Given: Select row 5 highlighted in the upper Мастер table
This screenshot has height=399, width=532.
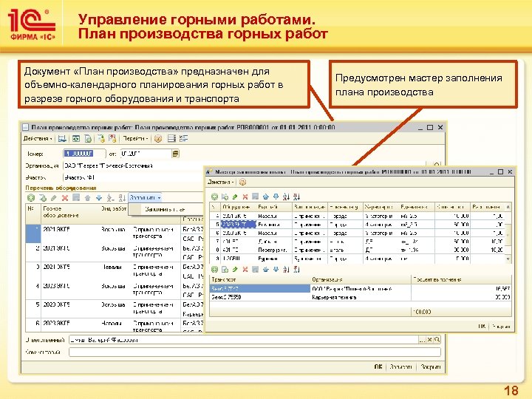Looking at the screenshot, I should click(x=358, y=225).
